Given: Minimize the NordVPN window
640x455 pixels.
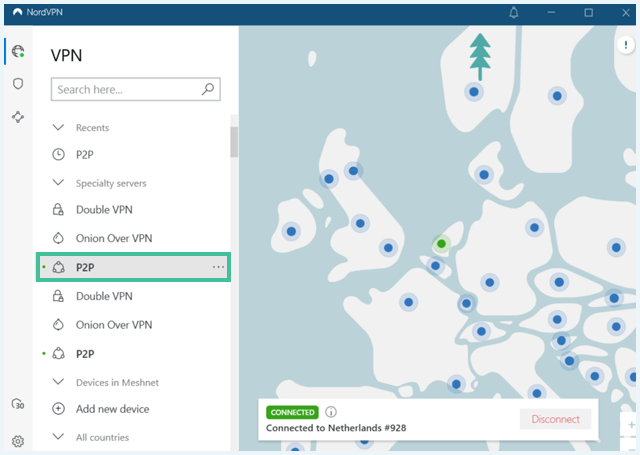Looking at the screenshot, I should click(x=551, y=13).
